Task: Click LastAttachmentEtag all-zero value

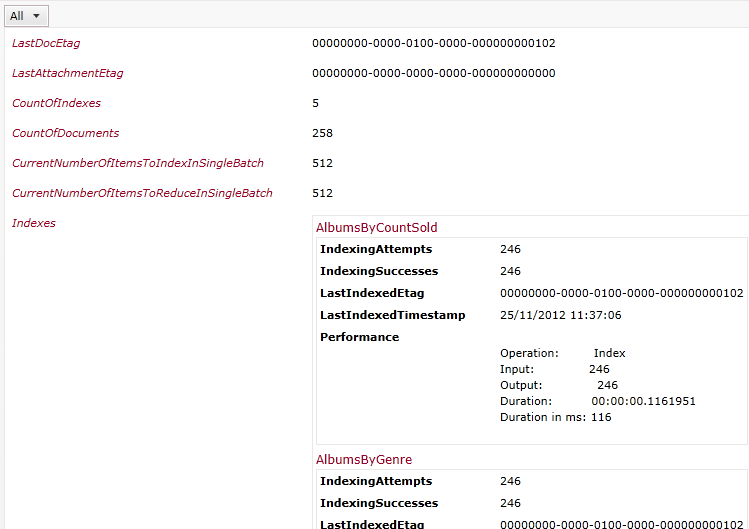Action: point(434,73)
